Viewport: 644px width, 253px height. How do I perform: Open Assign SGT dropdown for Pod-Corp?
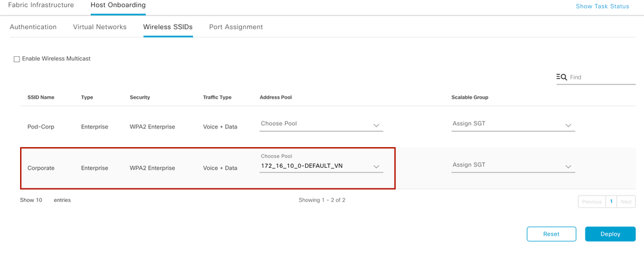tap(513, 125)
